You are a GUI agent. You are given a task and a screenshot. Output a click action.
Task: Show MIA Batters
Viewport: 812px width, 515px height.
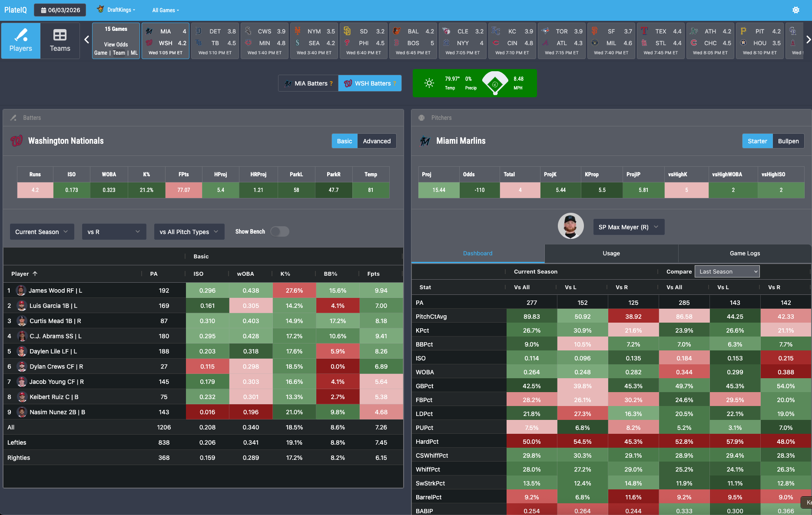308,83
